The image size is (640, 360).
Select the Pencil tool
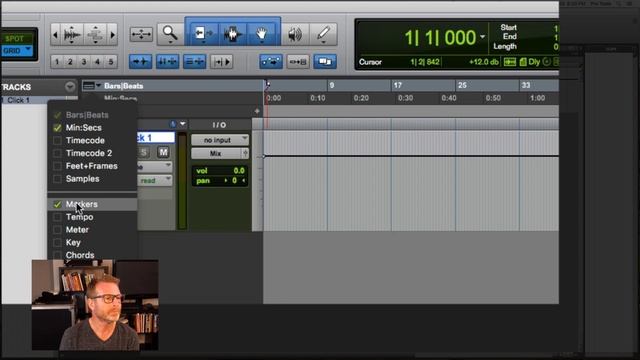[323, 34]
